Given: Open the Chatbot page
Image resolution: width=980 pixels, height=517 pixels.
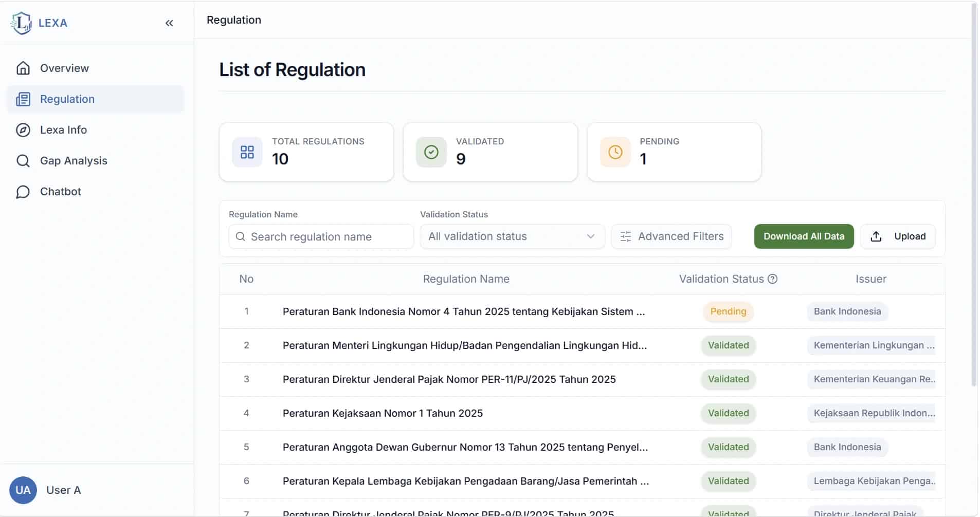Looking at the screenshot, I should [x=96, y=192].
